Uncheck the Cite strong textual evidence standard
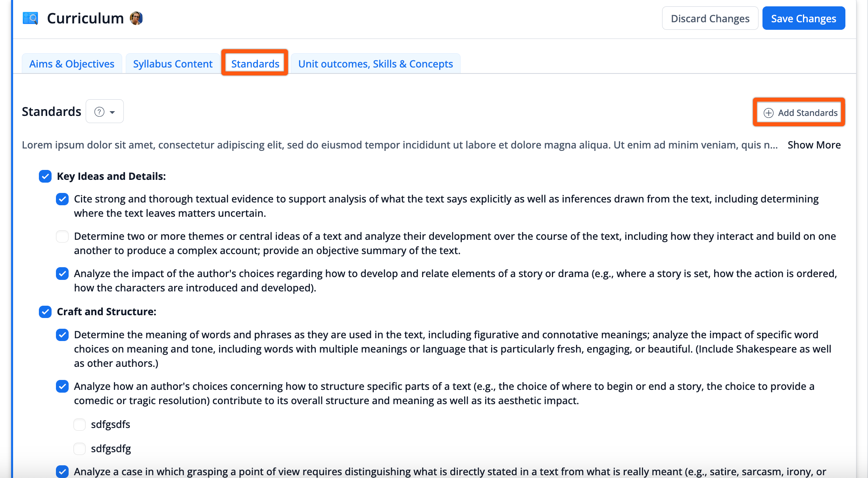This screenshot has width=868, height=478. (62, 199)
